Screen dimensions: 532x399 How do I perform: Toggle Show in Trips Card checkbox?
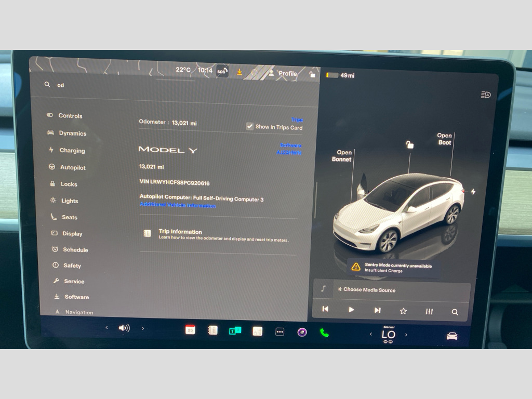pos(250,126)
